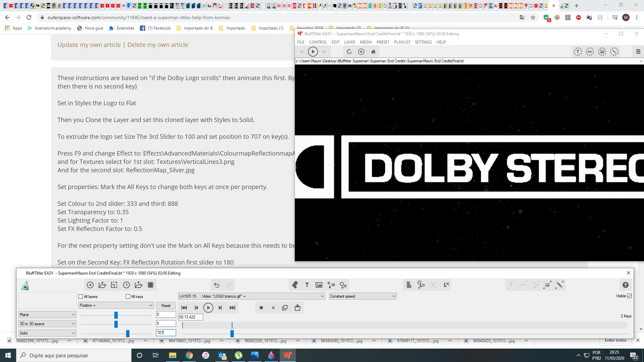The height and width of the screenshot is (362, 644).
Task: Open the LAYER 15 layer selector dropdown
Action: click(x=252, y=296)
